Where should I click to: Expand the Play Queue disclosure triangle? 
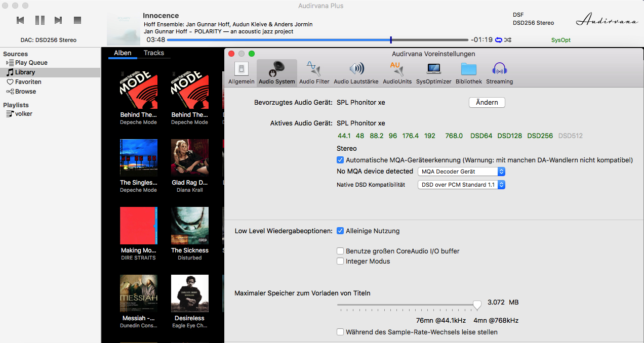[x=7, y=63]
